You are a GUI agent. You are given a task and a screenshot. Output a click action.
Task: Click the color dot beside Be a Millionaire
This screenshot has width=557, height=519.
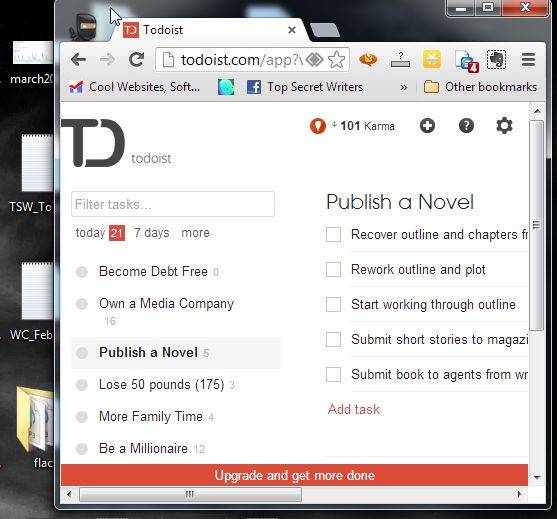[82, 449]
